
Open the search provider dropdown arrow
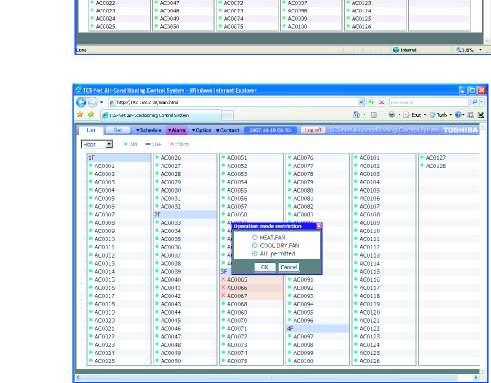[482, 102]
